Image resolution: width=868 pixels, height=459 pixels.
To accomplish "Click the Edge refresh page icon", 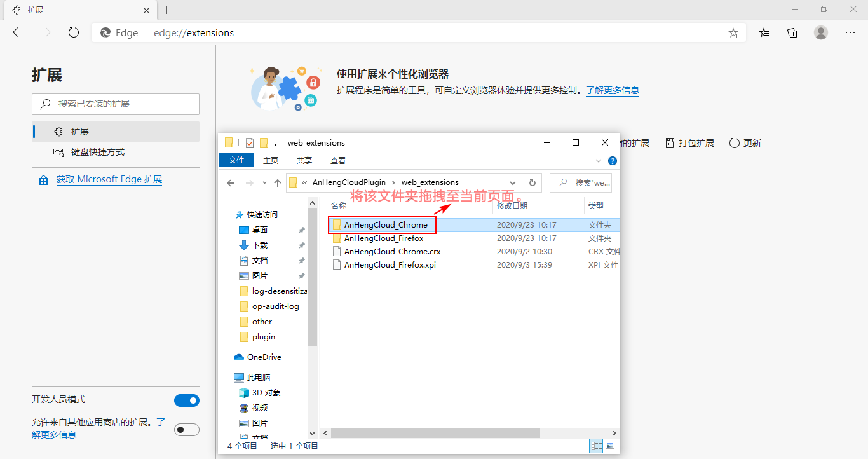I will tap(73, 32).
